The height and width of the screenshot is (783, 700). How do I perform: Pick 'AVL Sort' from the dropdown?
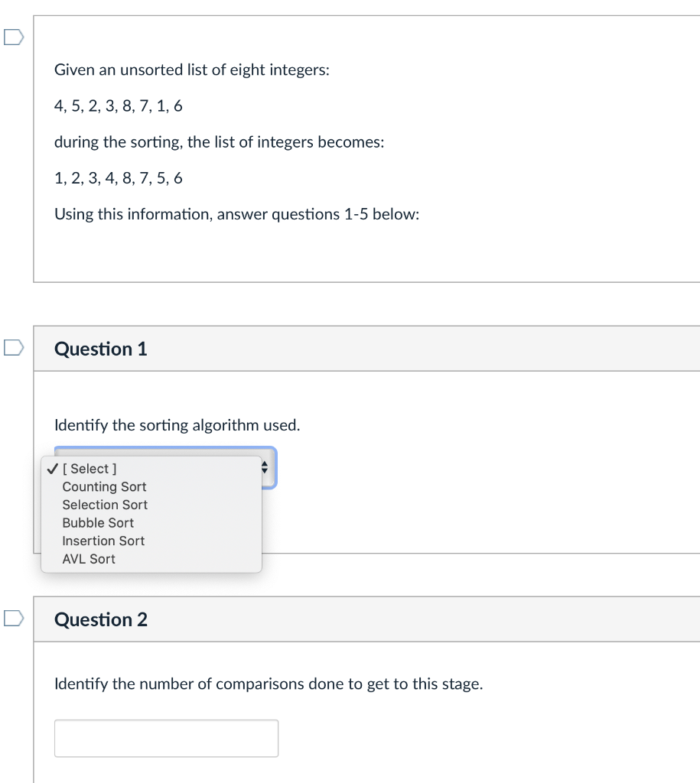pyautogui.click(x=89, y=559)
